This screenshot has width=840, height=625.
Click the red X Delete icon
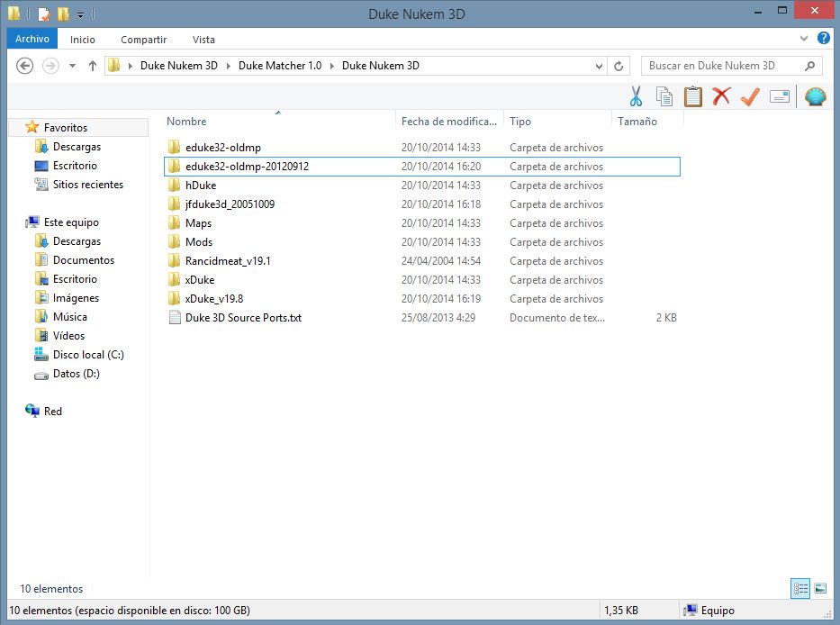click(721, 96)
